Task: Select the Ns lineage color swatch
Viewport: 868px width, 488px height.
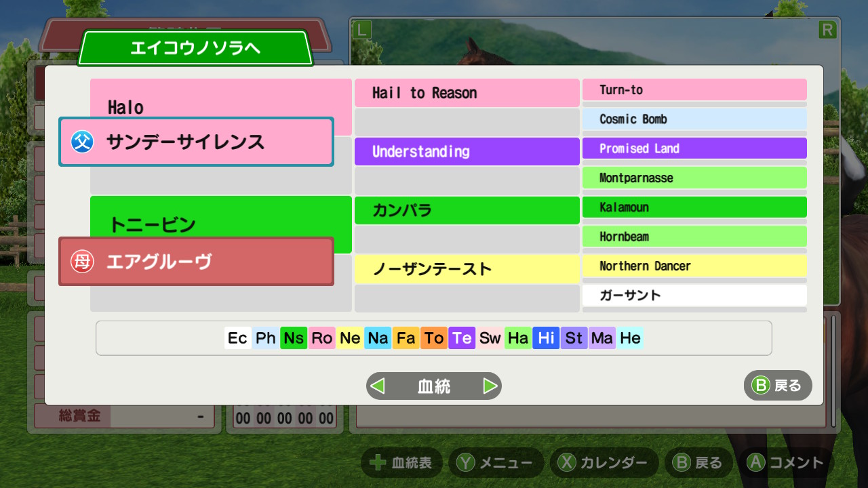Action: (294, 338)
